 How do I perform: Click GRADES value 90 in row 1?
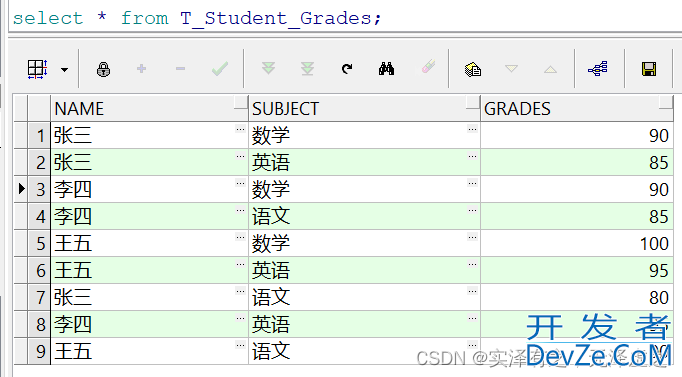(659, 136)
